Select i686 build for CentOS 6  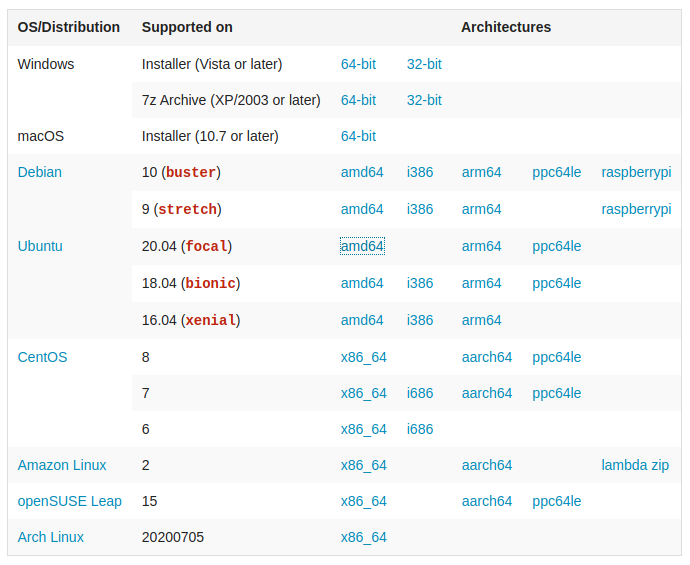[420, 429]
